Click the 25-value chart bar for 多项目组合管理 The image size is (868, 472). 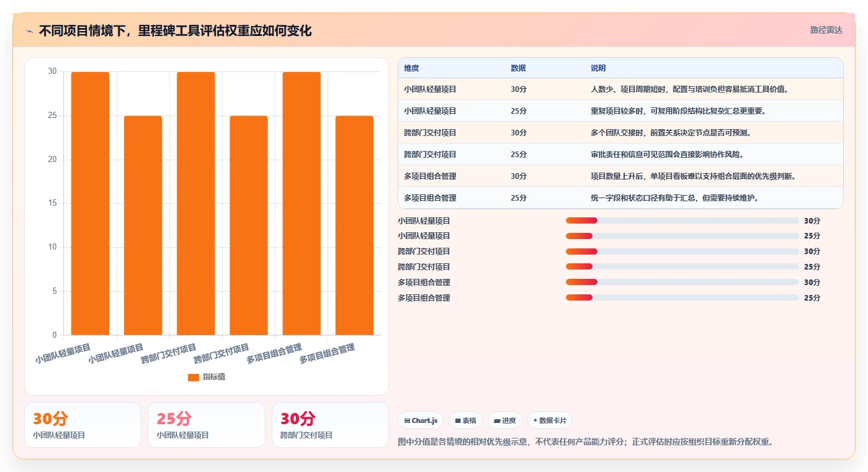[x=354, y=225]
